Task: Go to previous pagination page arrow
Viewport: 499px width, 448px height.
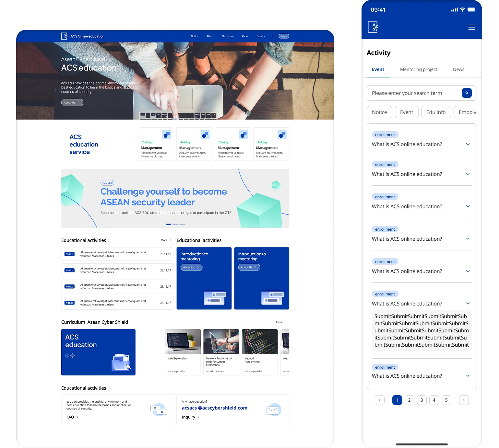Action: pos(380,400)
